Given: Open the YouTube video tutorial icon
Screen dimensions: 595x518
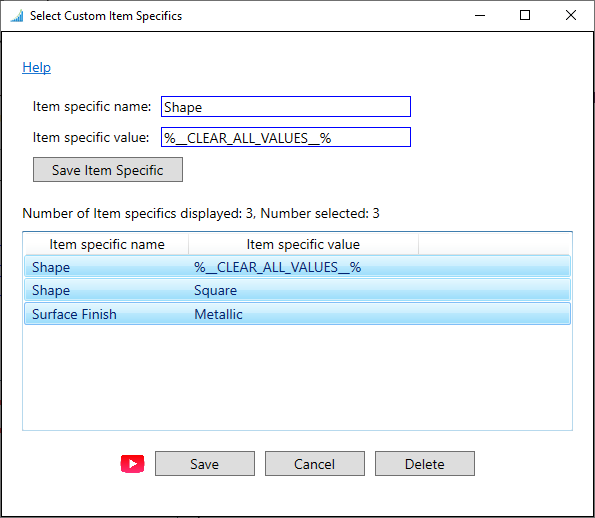Looking at the screenshot, I should 132,464.
